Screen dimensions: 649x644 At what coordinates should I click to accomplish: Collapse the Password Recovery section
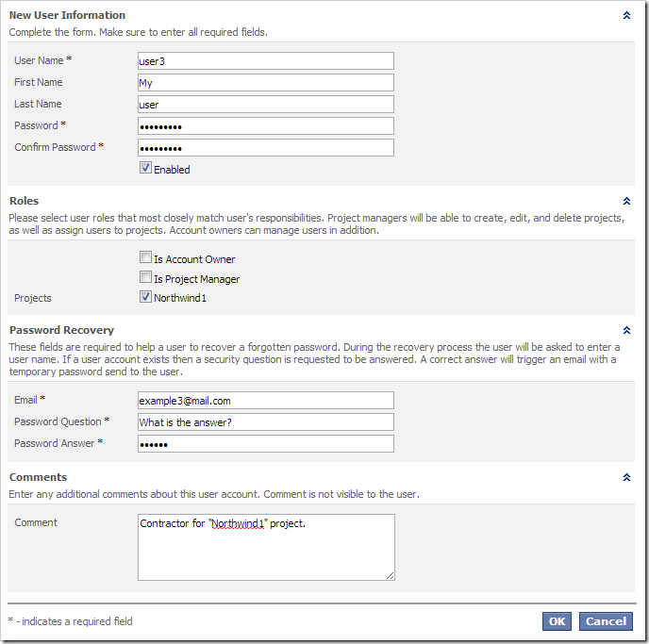tap(626, 330)
